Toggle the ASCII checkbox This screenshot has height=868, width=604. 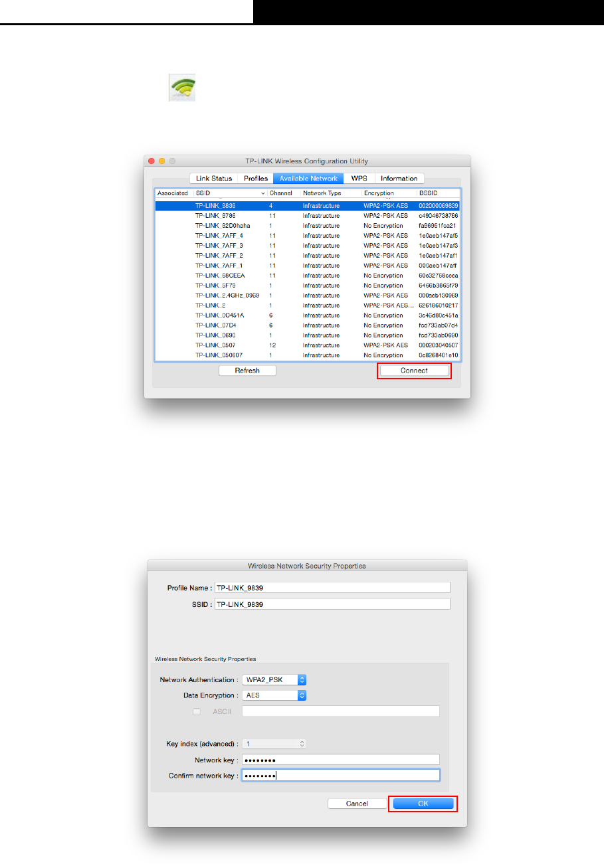pyautogui.click(x=197, y=711)
